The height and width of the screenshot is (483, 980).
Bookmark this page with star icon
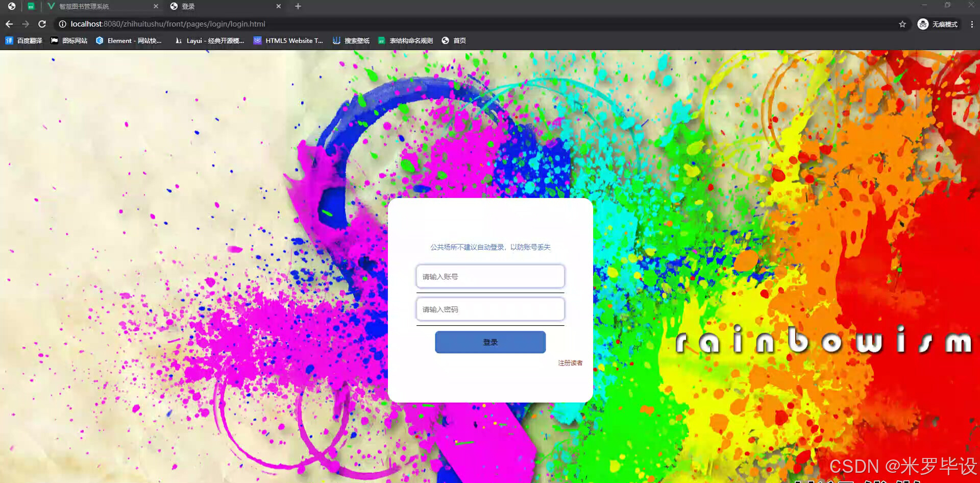click(x=902, y=24)
